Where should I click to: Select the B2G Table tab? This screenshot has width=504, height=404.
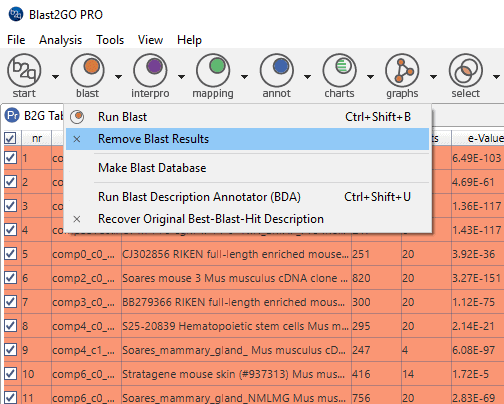(x=33, y=116)
